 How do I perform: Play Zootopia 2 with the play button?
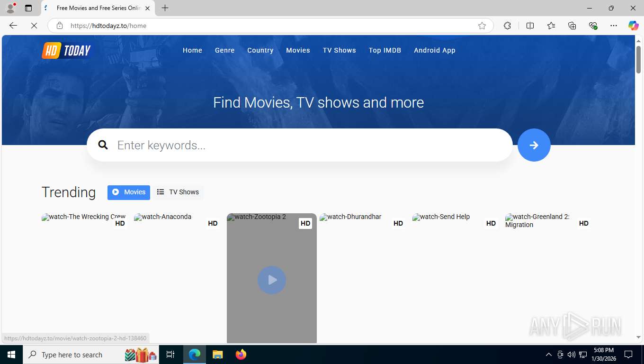[x=272, y=280]
